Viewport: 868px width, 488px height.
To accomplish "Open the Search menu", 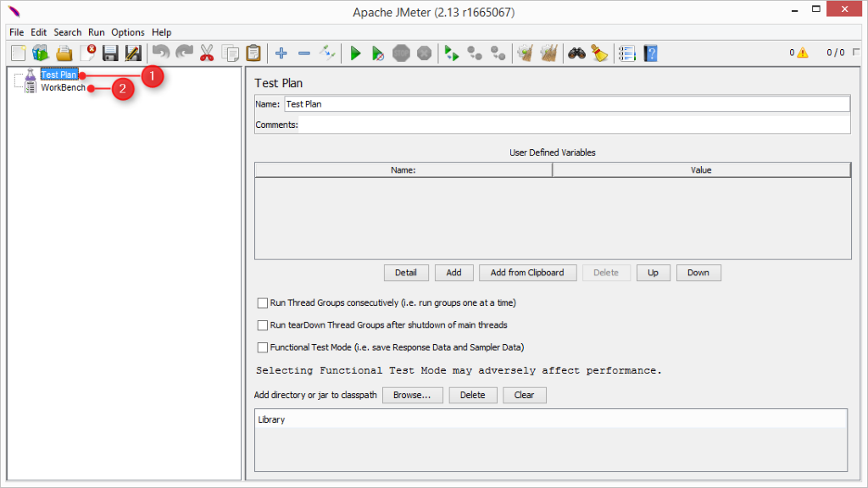I will click(68, 32).
